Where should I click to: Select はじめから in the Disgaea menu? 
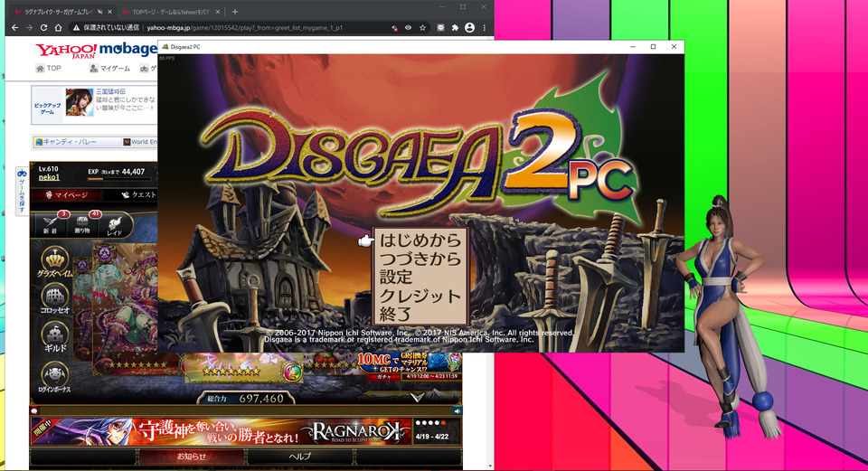point(420,240)
